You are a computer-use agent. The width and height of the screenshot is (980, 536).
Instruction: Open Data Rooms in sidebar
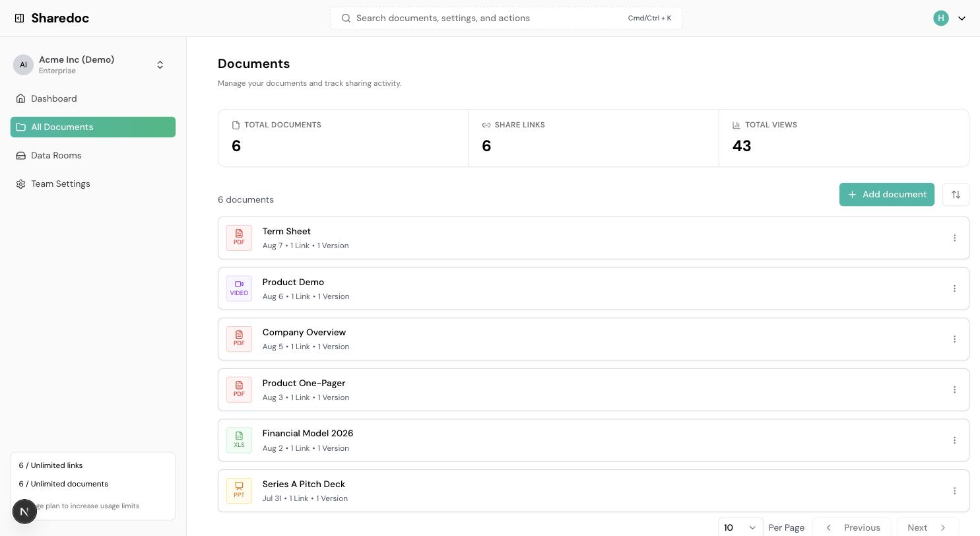pyautogui.click(x=93, y=155)
